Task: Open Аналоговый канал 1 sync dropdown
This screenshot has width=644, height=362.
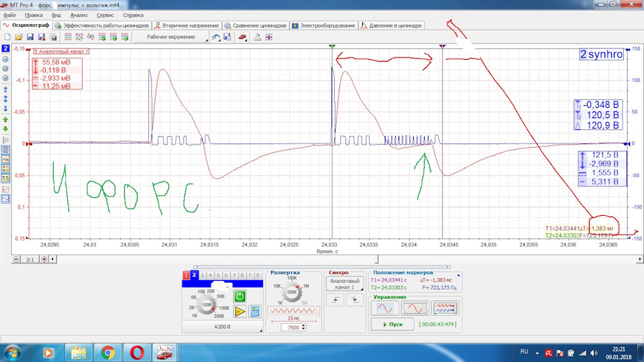Action: [x=345, y=284]
